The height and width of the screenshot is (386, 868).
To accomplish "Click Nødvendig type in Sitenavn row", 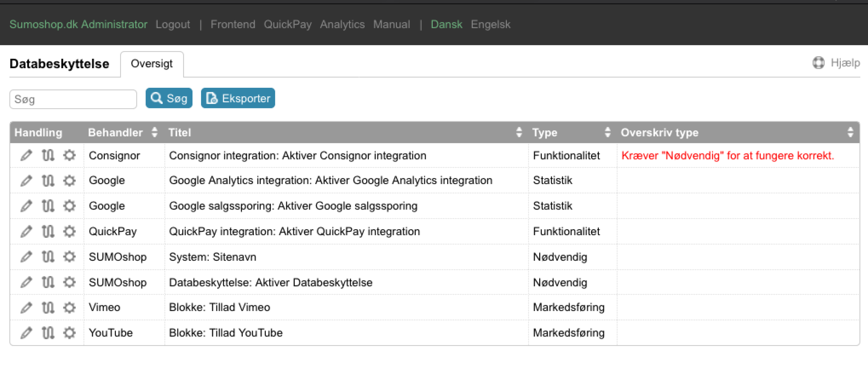I will click(x=560, y=257).
